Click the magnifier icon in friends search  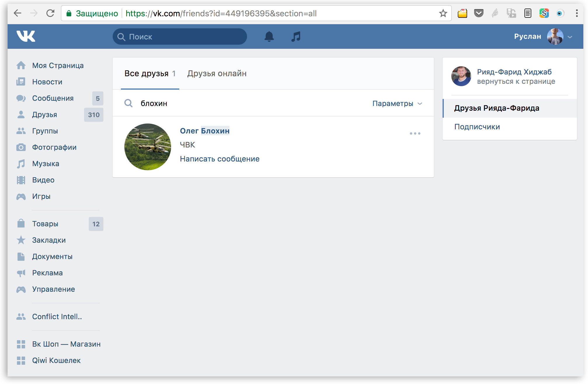coord(128,103)
